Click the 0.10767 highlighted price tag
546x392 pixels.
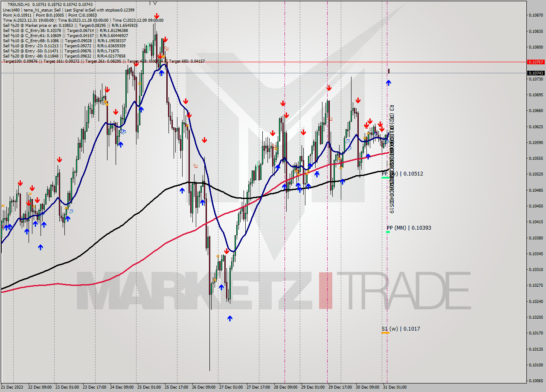click(x=536, y=62)
